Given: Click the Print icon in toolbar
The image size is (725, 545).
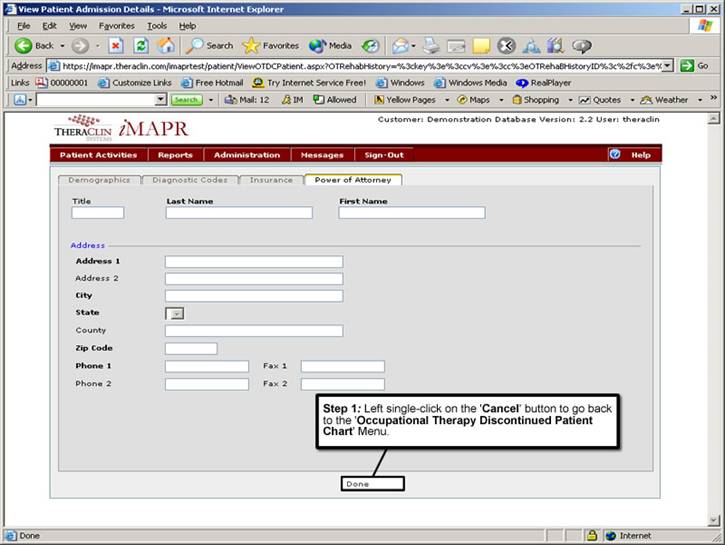Looking at the screenshot, I should (431, 45).
